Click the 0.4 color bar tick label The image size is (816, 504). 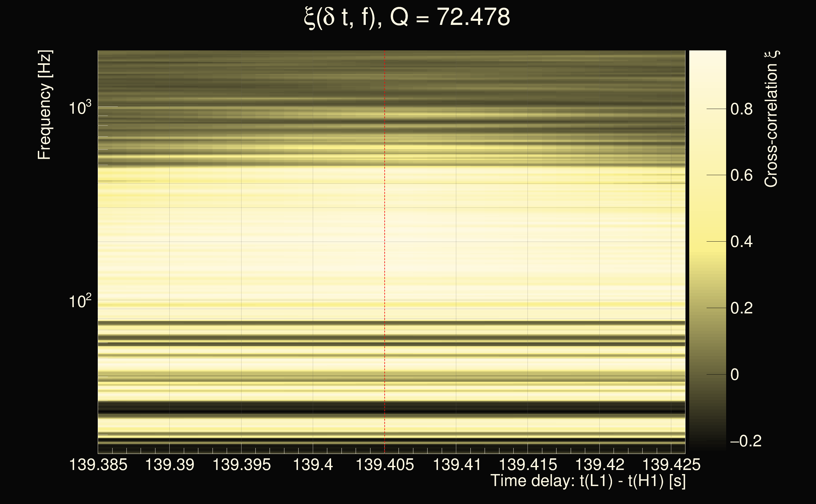coord(741,242)
